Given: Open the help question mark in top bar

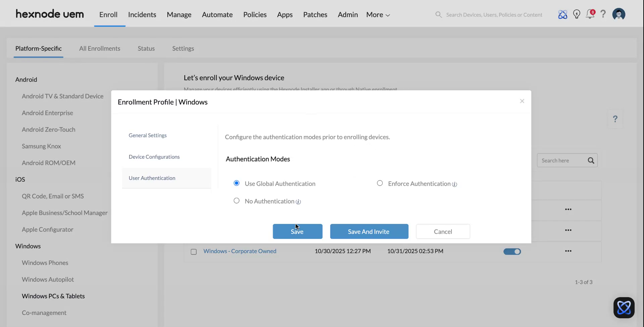Looking at the screenshot, I should tap(603, 14).
